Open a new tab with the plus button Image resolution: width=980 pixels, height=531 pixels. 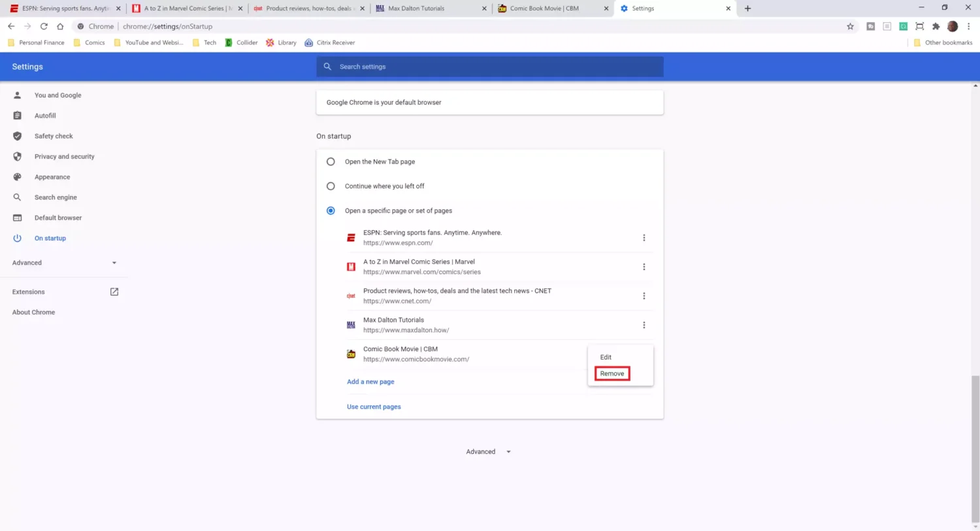click(x=747, y=9)
